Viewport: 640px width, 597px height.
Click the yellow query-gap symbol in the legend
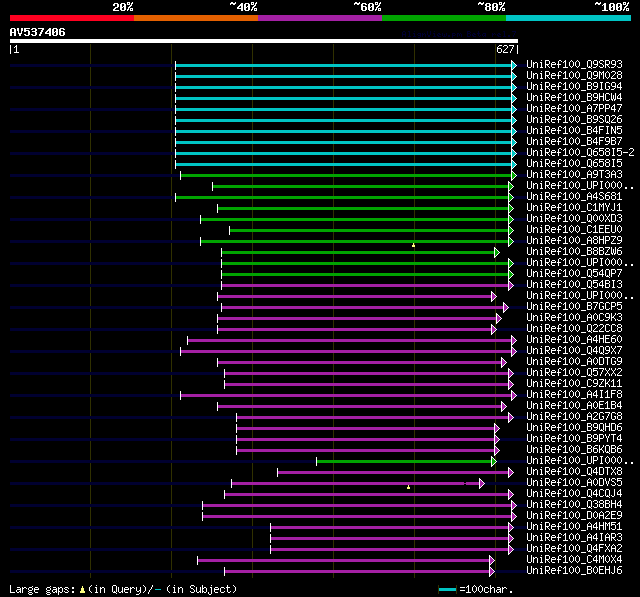click(x=82, y=589)
